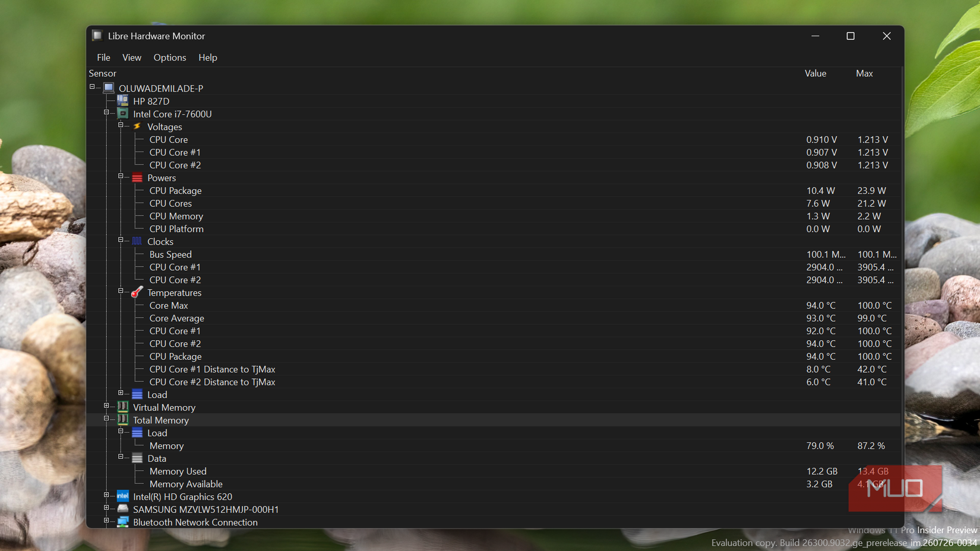Image resolution: width=980 pixels, height=551 pixels.
Task: Click the gray Data icon
Action: point(137,458)
